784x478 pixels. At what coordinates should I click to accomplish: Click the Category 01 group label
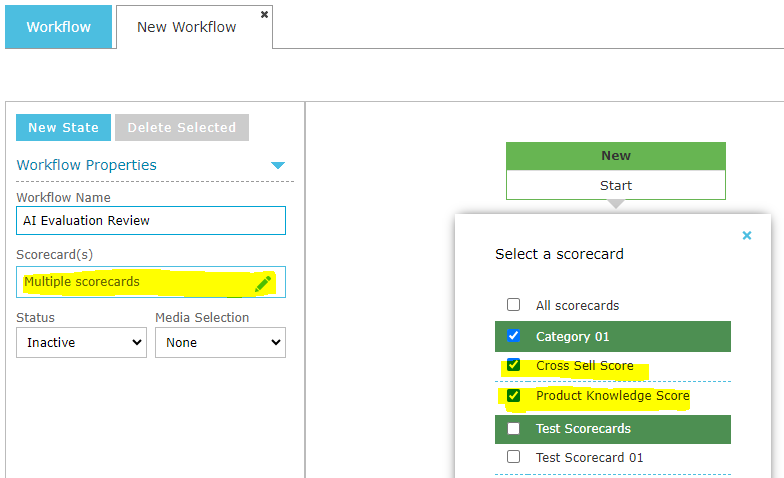(x=572, y=336)
